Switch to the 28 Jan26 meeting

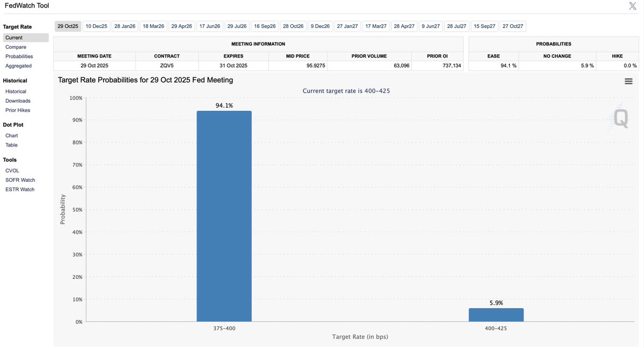[x=124, y=25]
